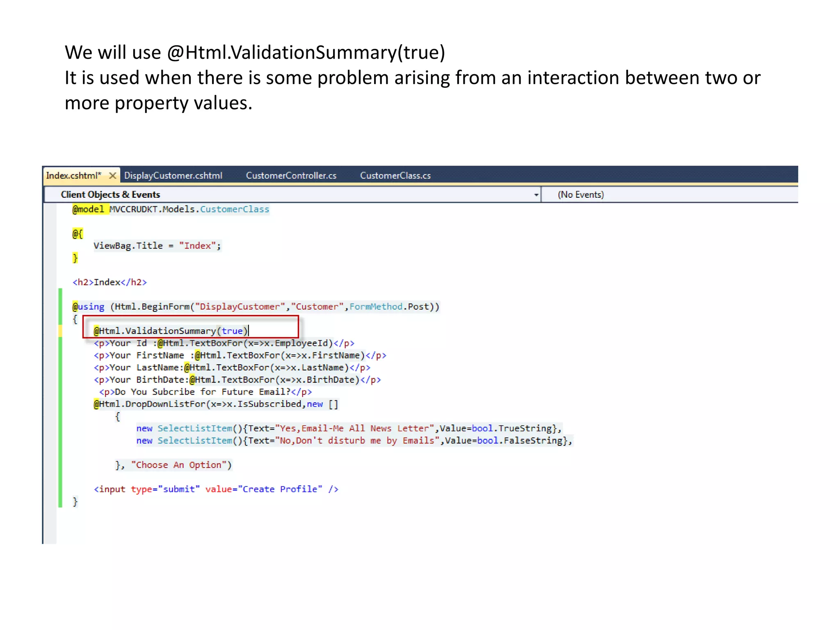The image size is (840, 630).
Task: Click the EmployeeId TextBoxFor line
Action: click(x=224, y=343)
